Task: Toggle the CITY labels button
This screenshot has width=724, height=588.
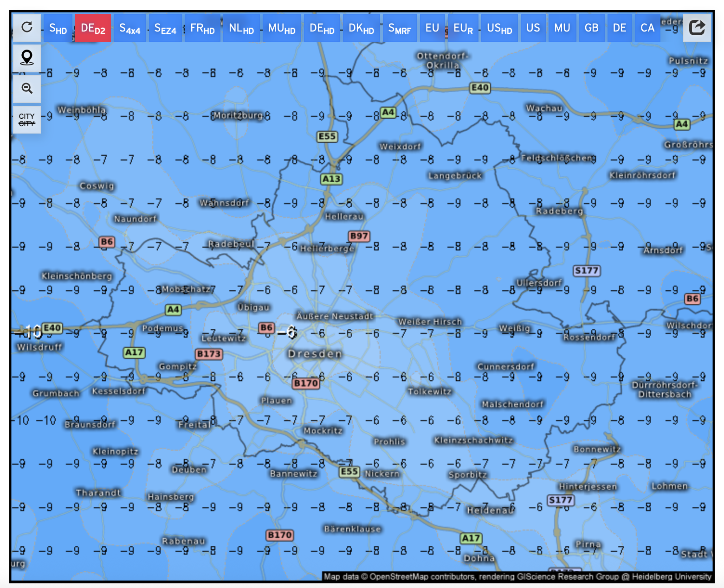Action: [27, 120]
